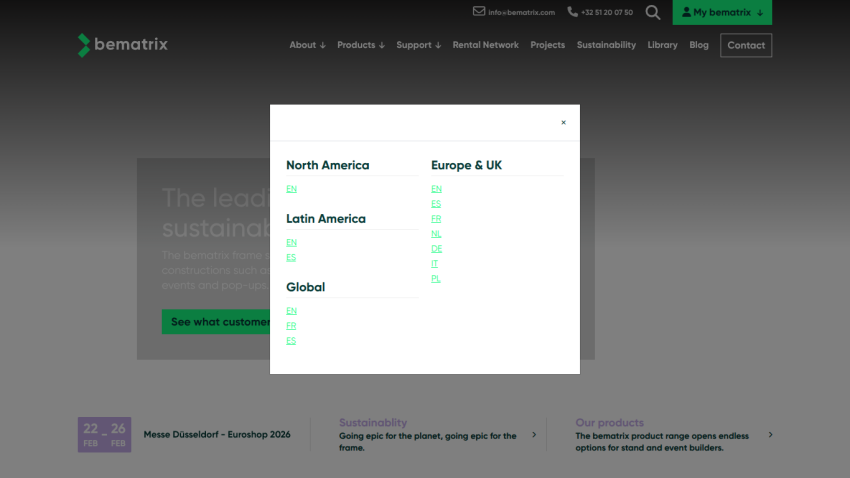Click info@bematrix.com email link

click(x=521, y=12)
